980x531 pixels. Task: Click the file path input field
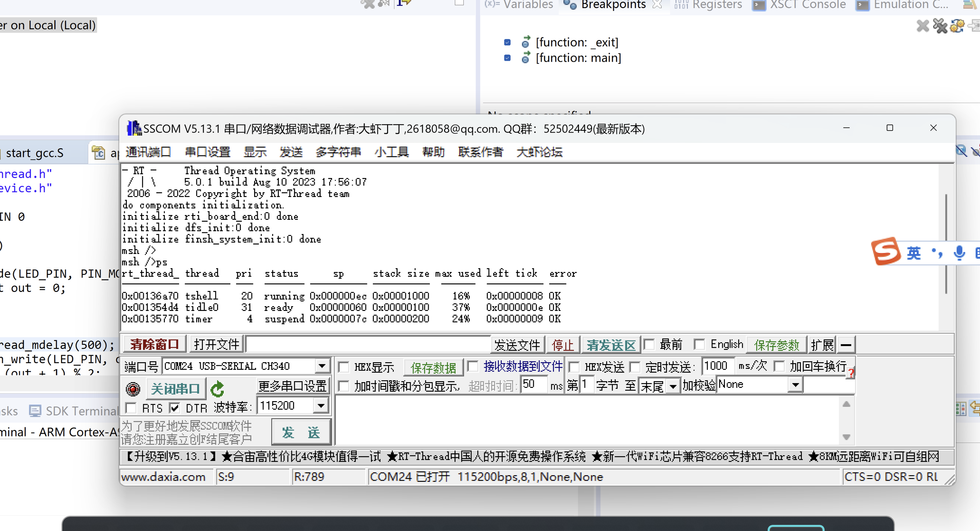pyautogui.click(x=368, y=345)
